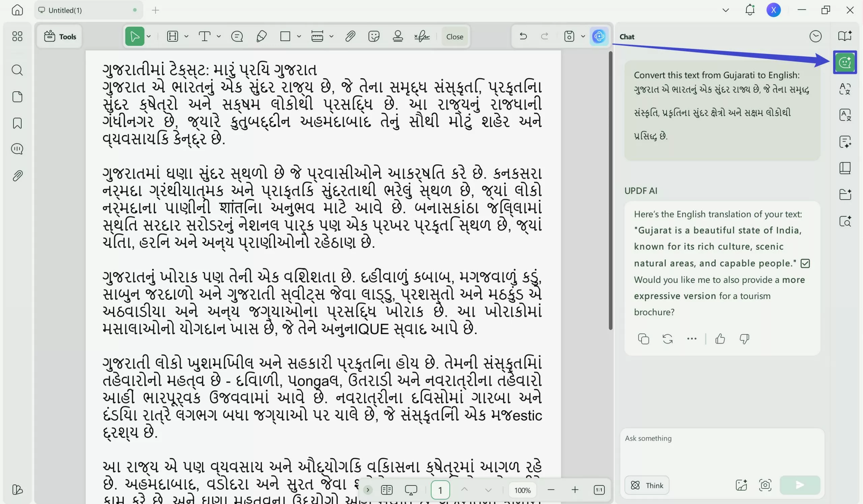Open the search icon in left sidebar
Viewport: 863px width, 504px height.
point(17,70)
